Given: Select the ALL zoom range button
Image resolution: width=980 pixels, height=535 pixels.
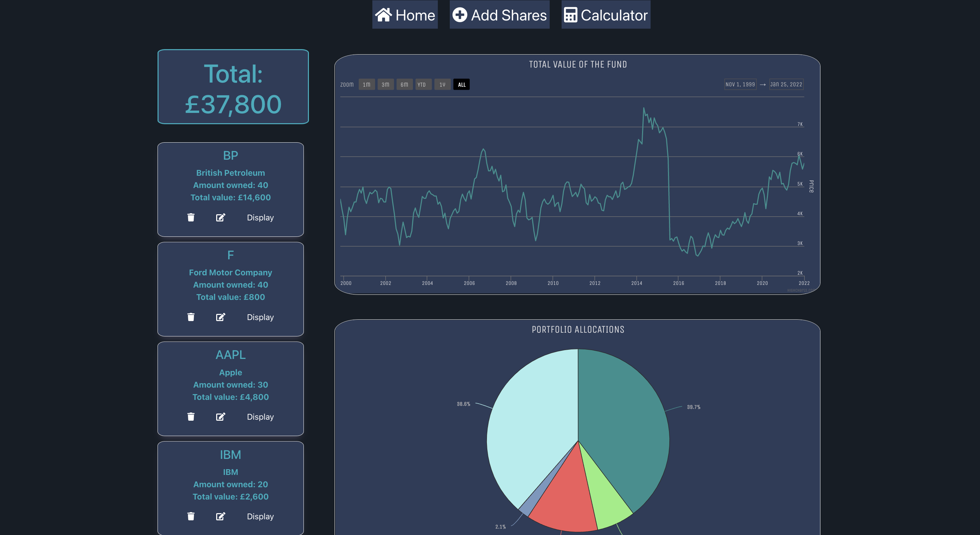Looking at the screenshot, I should click(461, 85).
